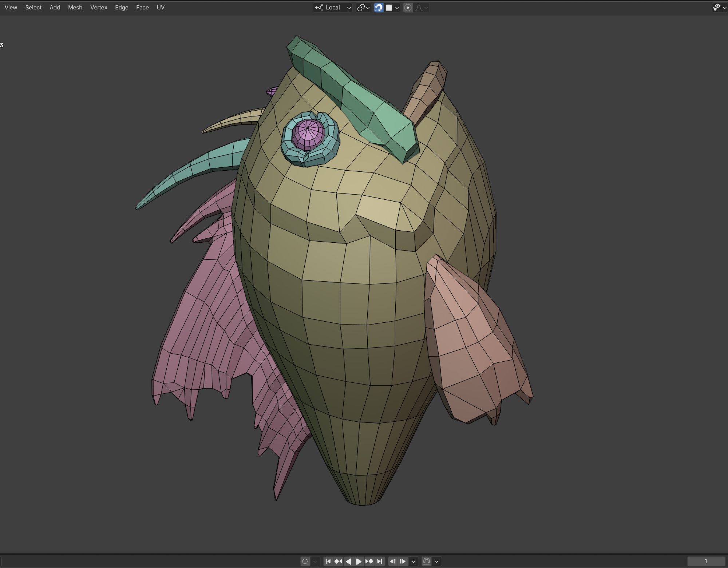Jump to the next keyframe
The image size is (728, 568).
369,561
